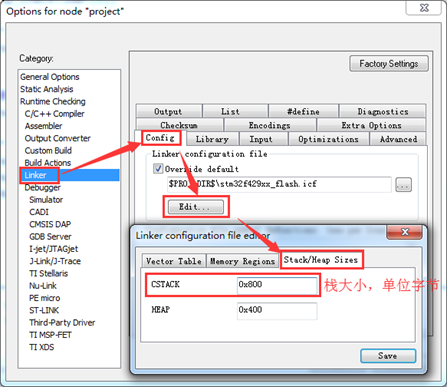Select Third-Party Driver entry

click(x=62, y=323)
